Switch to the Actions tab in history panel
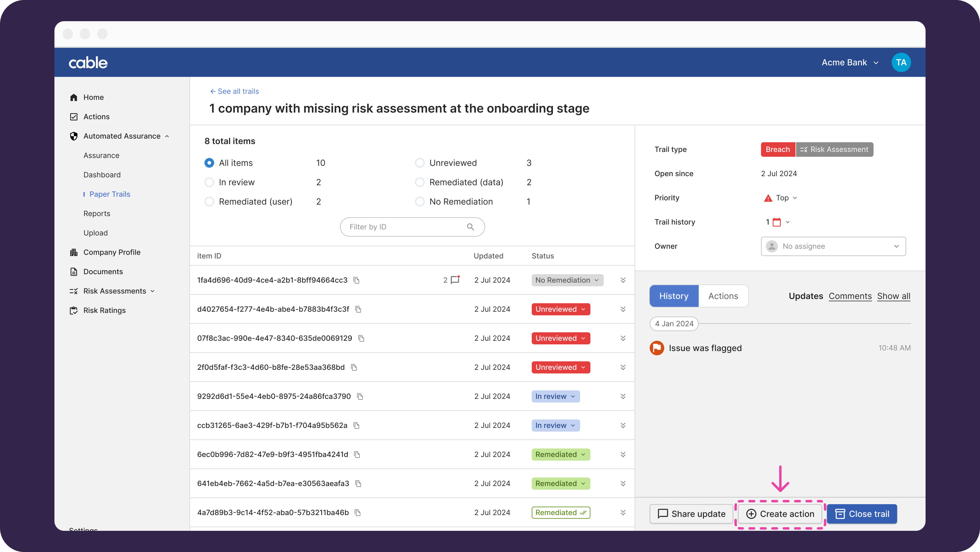This screenshot has width=980, height=552. 723,296
